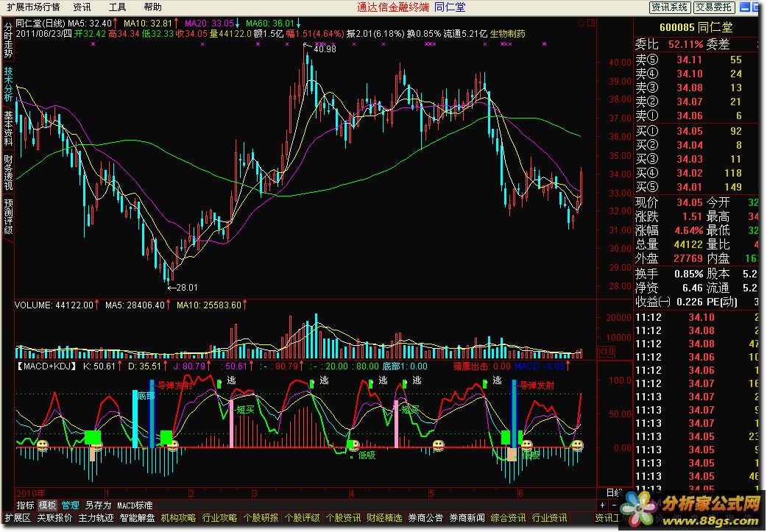Viewport: 767px width, 532px height.
Task: Open the 个股评级 bottom tab
Action: click(x=302, y=518)
